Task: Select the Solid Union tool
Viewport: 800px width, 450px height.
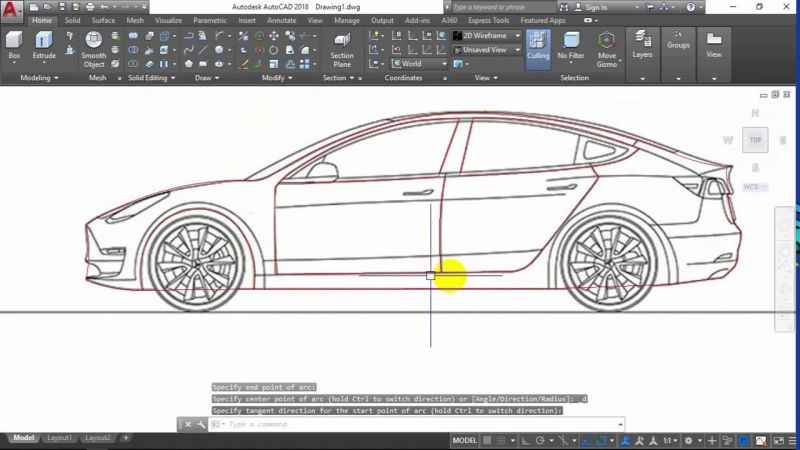Action: point(133,36)
